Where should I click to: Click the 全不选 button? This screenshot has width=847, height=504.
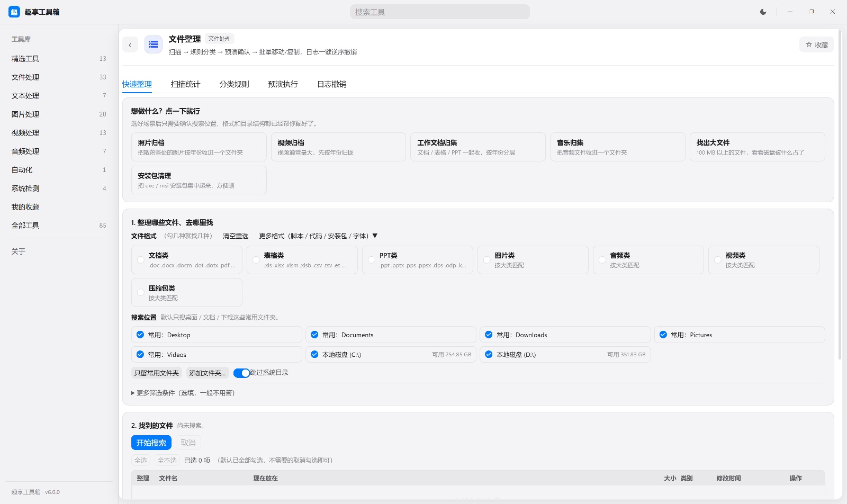(167, 461)
